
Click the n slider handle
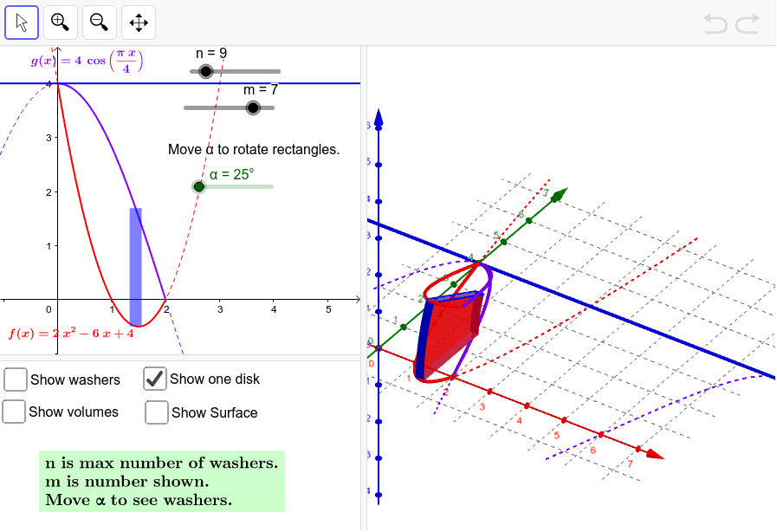click(205, 71)
